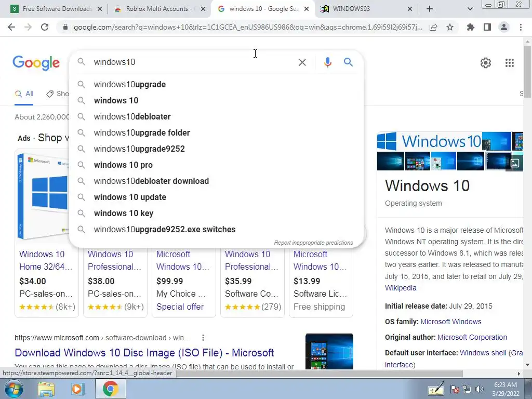Open the network tray icon
532x399 pixels.
pos(467,389)
